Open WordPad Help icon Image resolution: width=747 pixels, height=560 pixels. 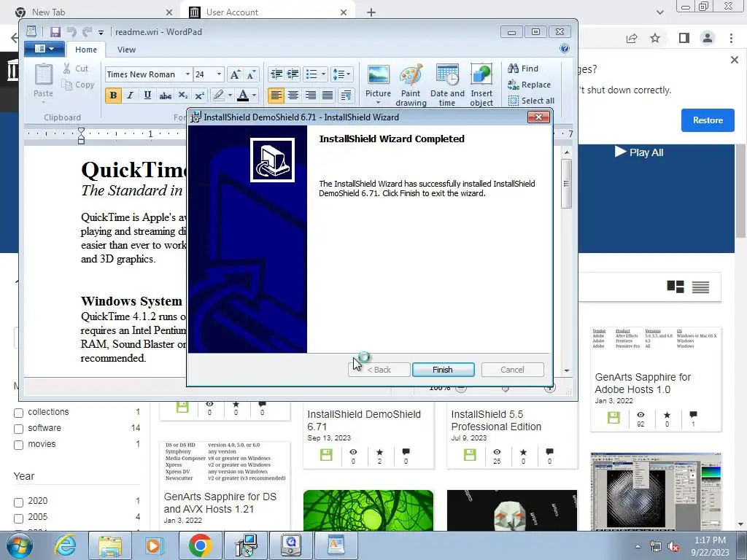point(565,48)
